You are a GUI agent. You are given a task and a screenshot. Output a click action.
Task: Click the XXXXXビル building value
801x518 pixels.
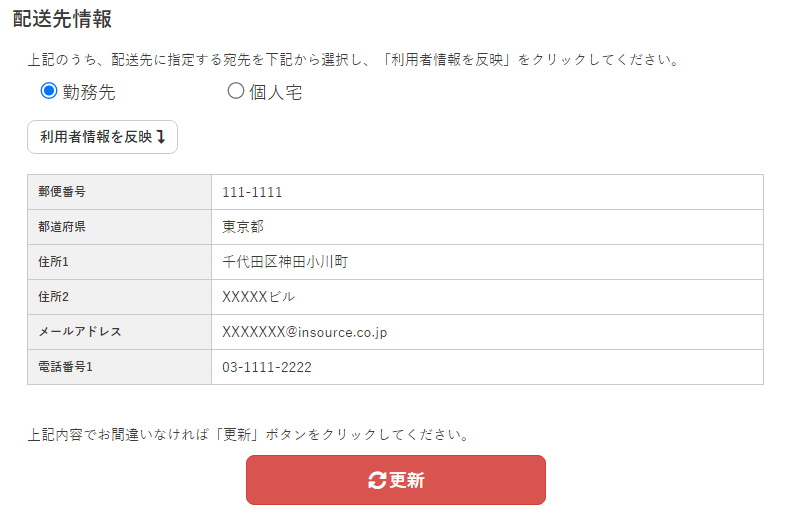click(259, 297)
